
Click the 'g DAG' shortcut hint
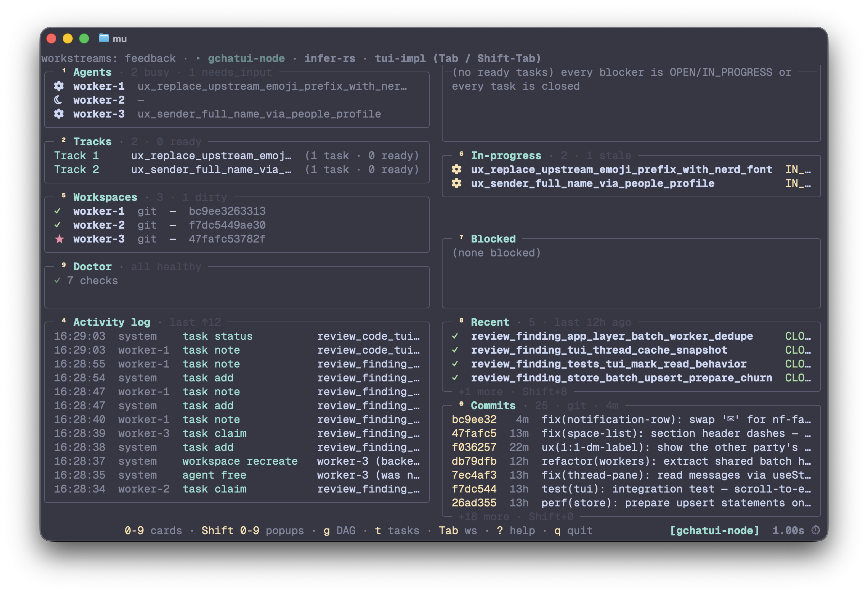[339, 531]
